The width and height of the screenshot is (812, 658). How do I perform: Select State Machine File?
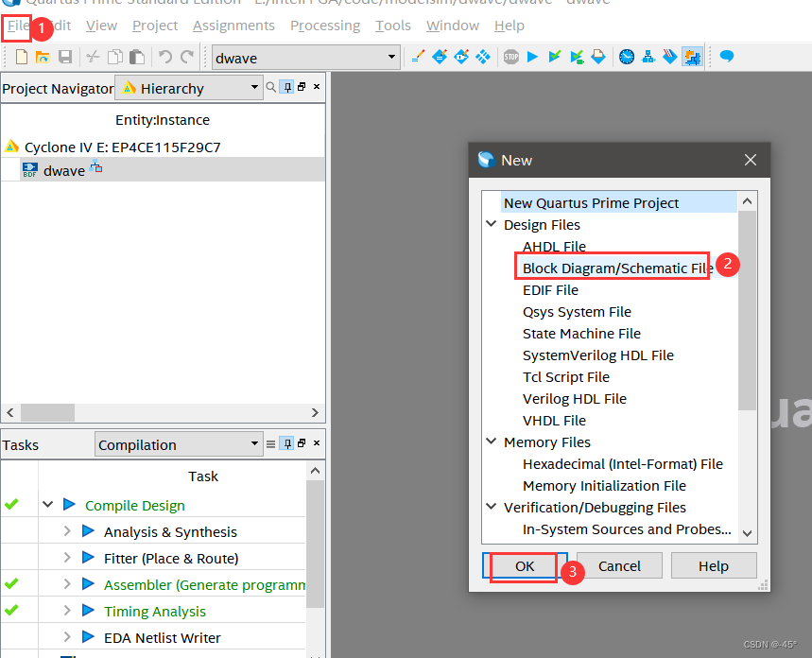click(581, 333)
